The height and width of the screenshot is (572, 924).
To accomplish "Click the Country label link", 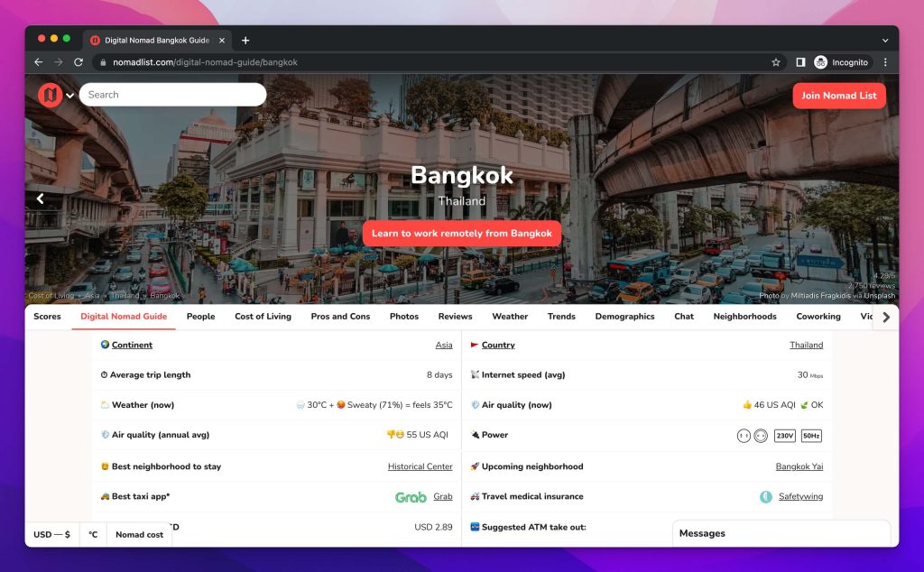I will [498, 346].
